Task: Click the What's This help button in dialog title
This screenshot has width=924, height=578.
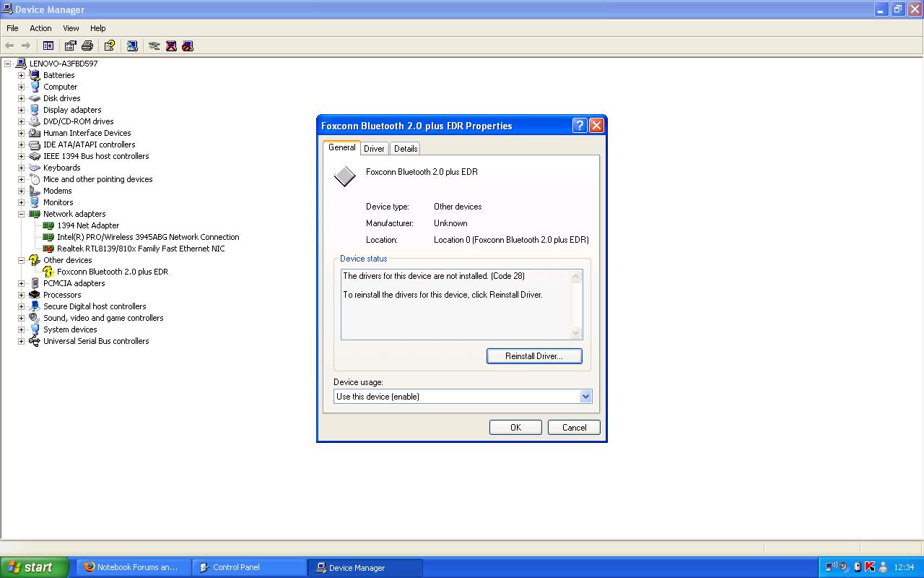Action: [x=580, y=125]
